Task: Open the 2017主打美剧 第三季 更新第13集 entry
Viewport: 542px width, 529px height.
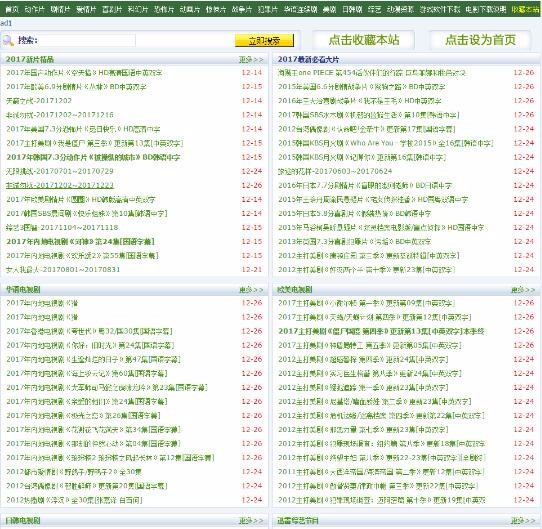Action: pos(94,143)
